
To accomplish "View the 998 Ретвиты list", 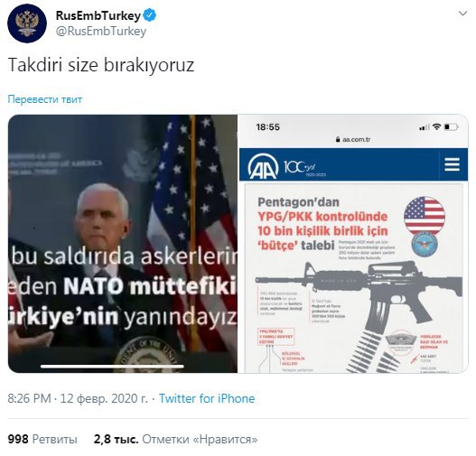I will click(42, 439).
